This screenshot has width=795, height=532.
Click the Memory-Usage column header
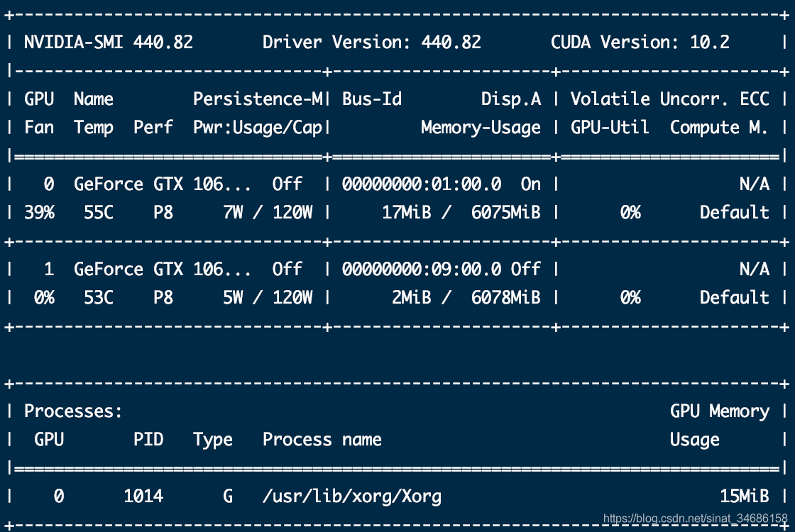click(481, 128)
